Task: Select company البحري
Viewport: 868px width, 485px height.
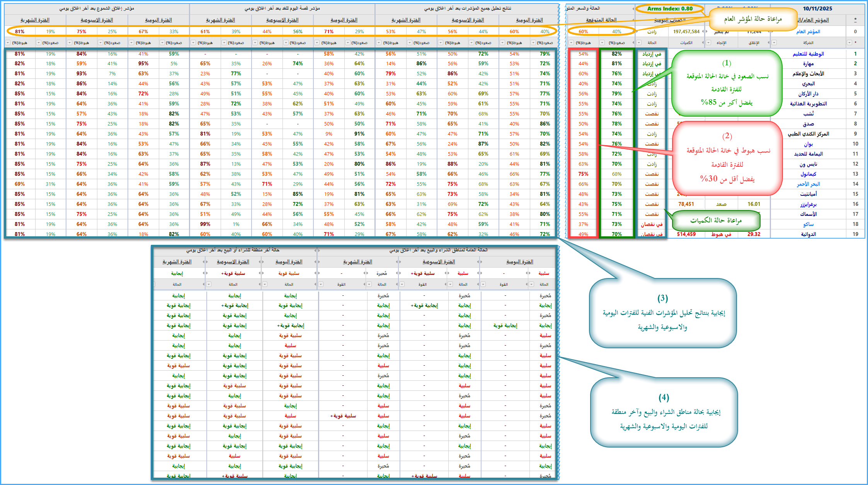Action: pyautogui.click(x=808, y=84)
